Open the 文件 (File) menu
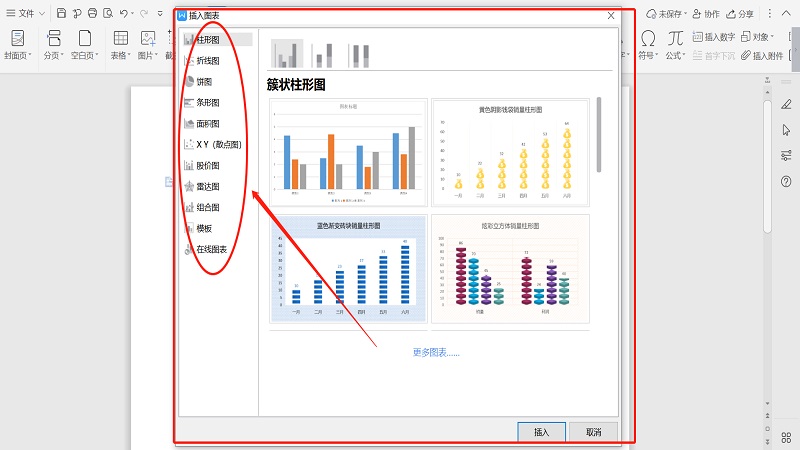The width and height of the screenshot is (800, 450). pos(26,14)
